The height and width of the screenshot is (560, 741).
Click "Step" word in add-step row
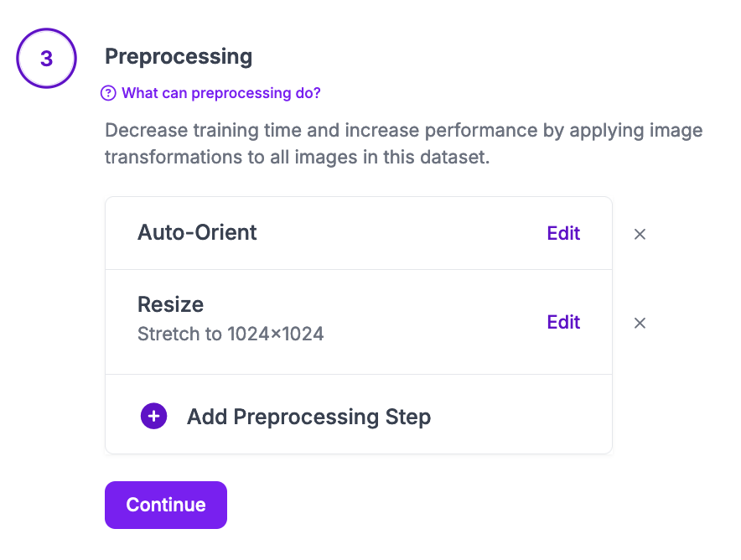408,417
